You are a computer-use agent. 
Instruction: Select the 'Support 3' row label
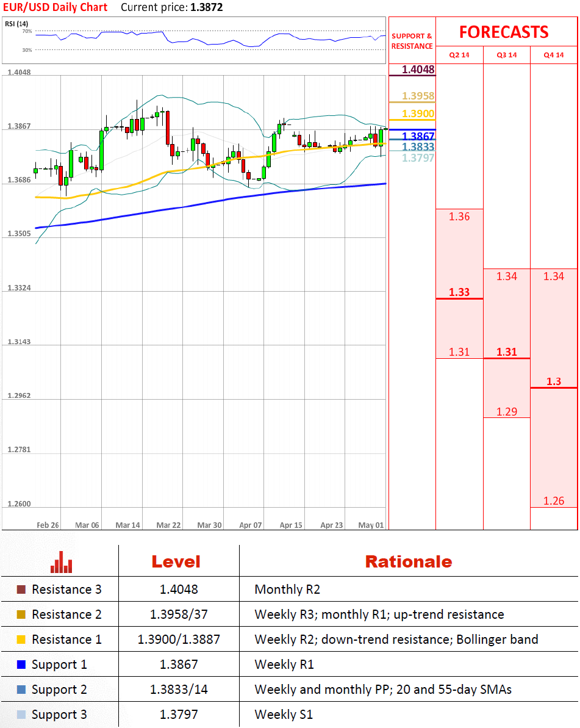pos(59,715)
